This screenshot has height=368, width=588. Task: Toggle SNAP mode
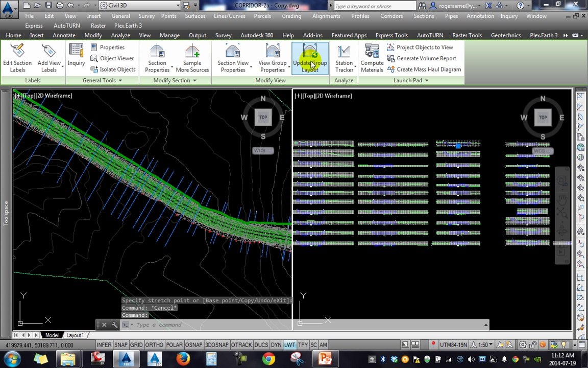(x=121, y=344)
